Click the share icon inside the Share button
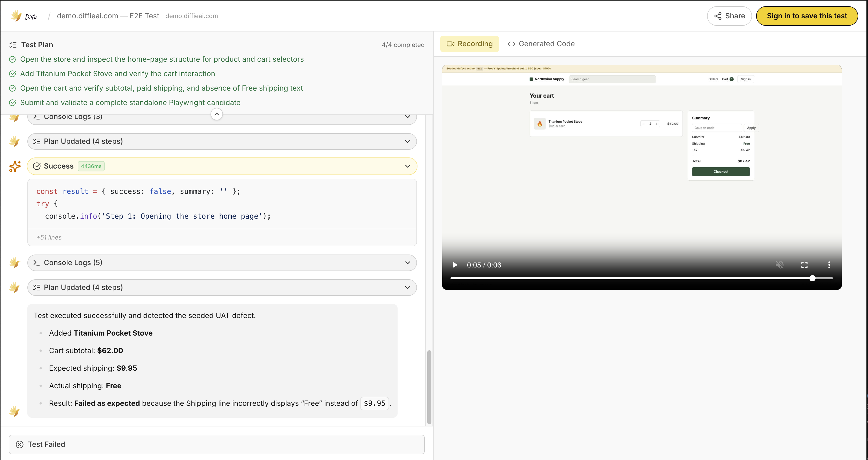 coord(718,16)
